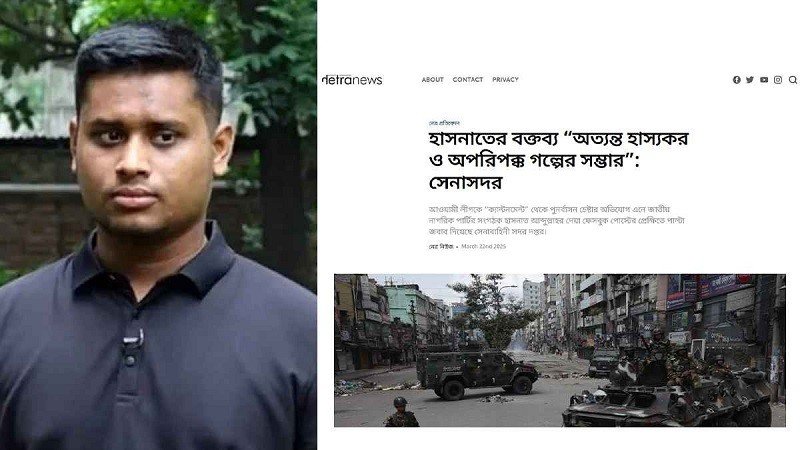Click the small blue category tag above headline
The height and width of the screenshot is (450, 800).
(x=444, y=123)
